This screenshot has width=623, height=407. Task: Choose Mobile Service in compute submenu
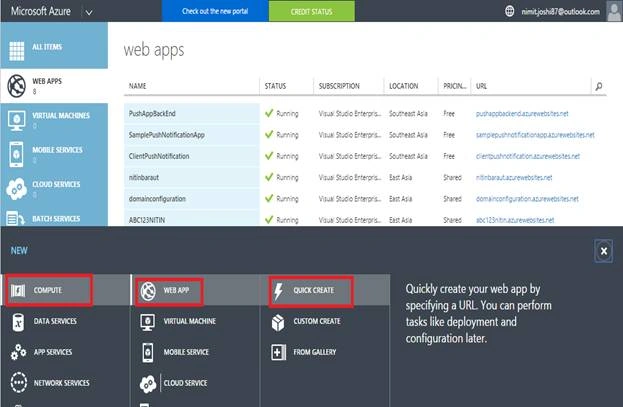(x=186, y=352)
